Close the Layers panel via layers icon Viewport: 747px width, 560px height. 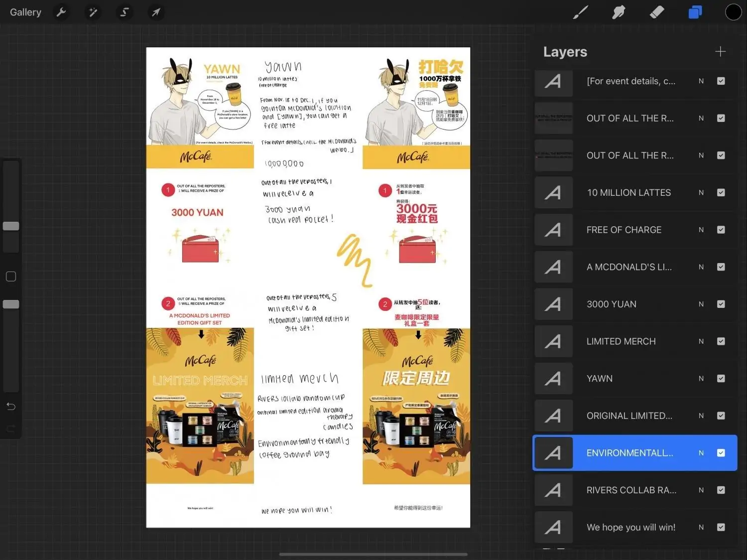pyautogui.click(x=695, y=12)
